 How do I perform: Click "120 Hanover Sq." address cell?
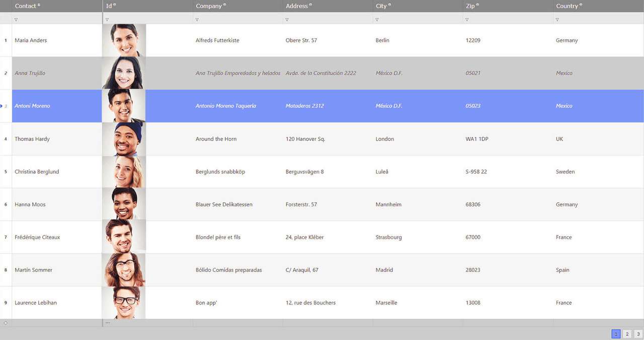point(305,139)
